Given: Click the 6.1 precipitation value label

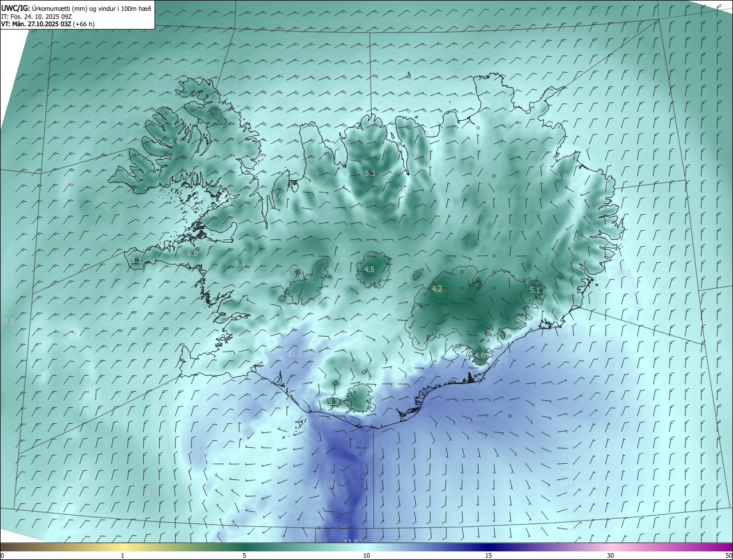Looking at the screenshot, I should tap(240, 263).
